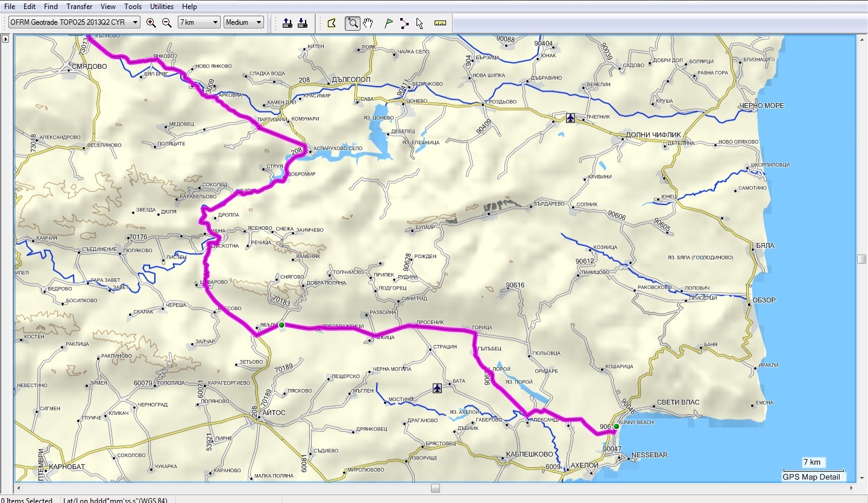Viewport: 868px width, 503px height.
Task: Pick the arrow Selection tool
Action: pyautogui.click(x=420, y=23)
